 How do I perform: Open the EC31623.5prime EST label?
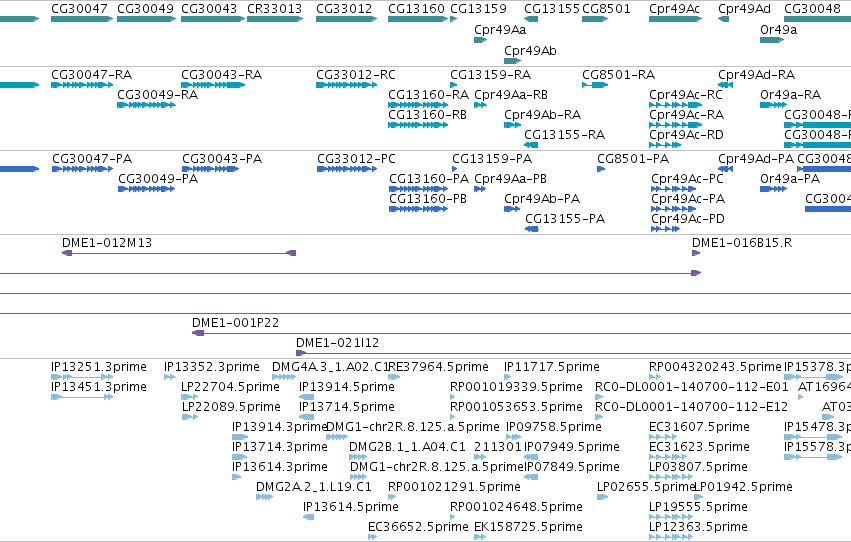pos(700,448)
